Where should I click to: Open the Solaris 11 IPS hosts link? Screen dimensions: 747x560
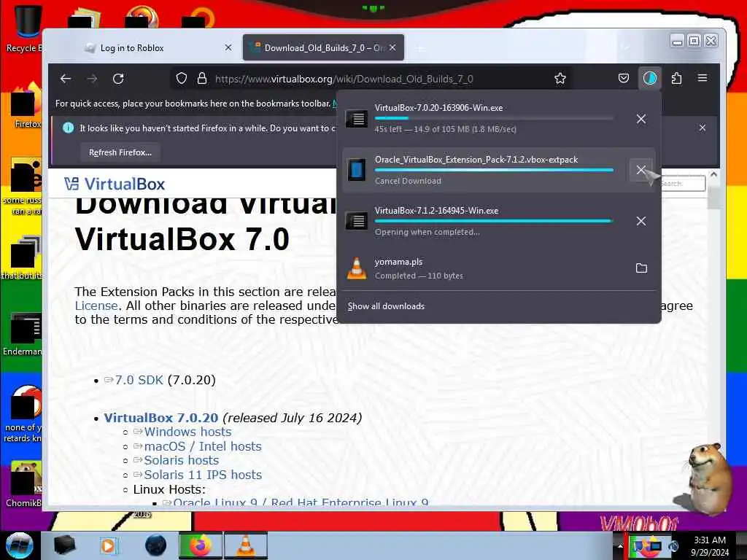click(203, 475)
